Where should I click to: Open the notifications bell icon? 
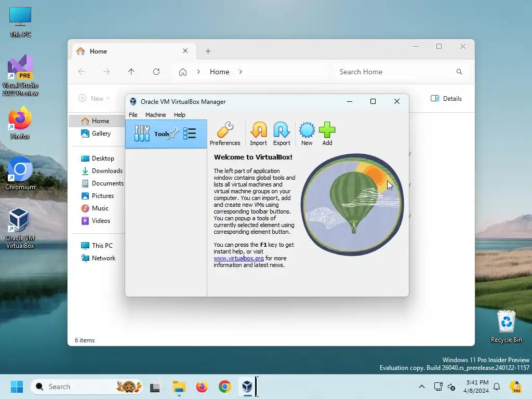pos(497,387)
